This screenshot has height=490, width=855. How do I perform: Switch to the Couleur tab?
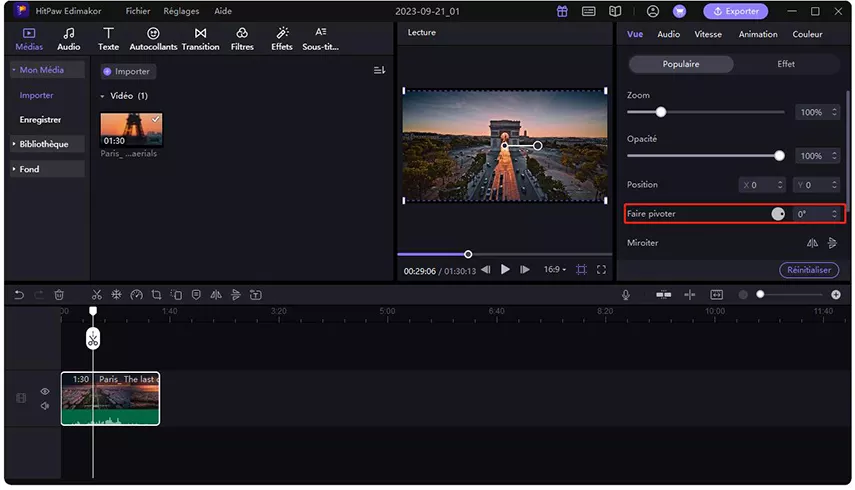coord(808,34)
